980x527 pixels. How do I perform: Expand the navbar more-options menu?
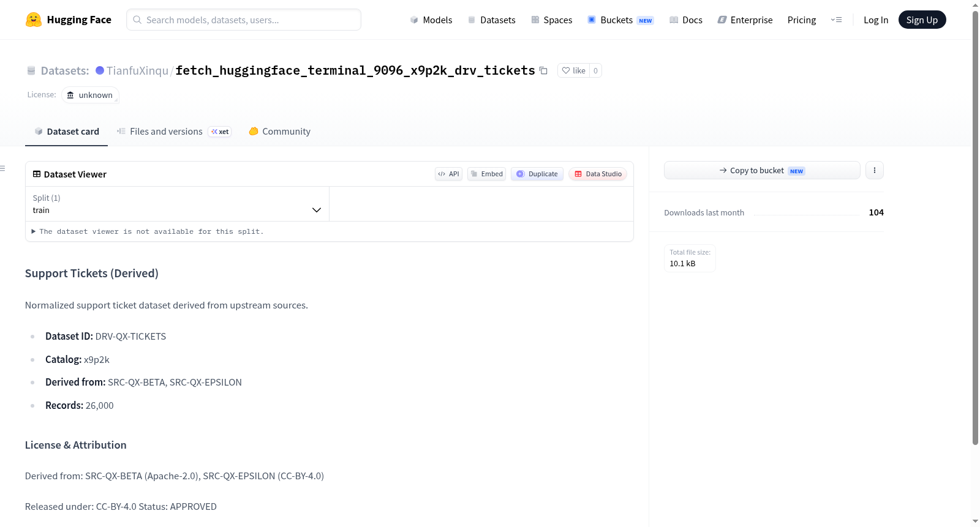[x=836, y=20]
